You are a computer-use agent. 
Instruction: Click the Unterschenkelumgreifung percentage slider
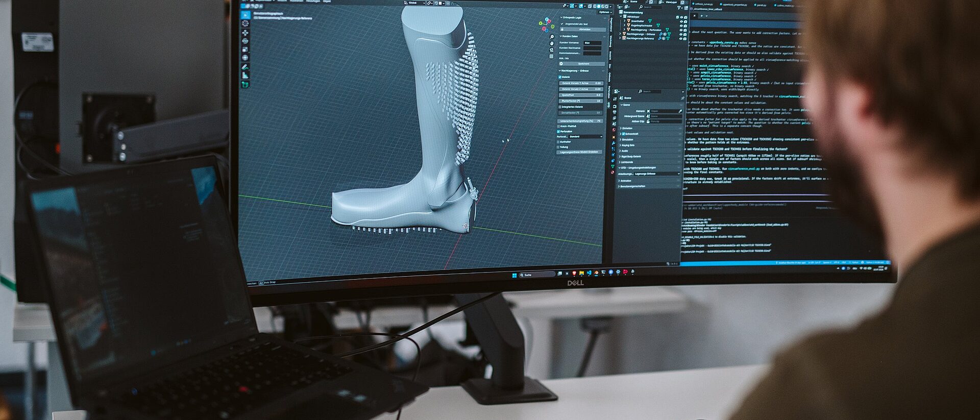coord(580,121)
